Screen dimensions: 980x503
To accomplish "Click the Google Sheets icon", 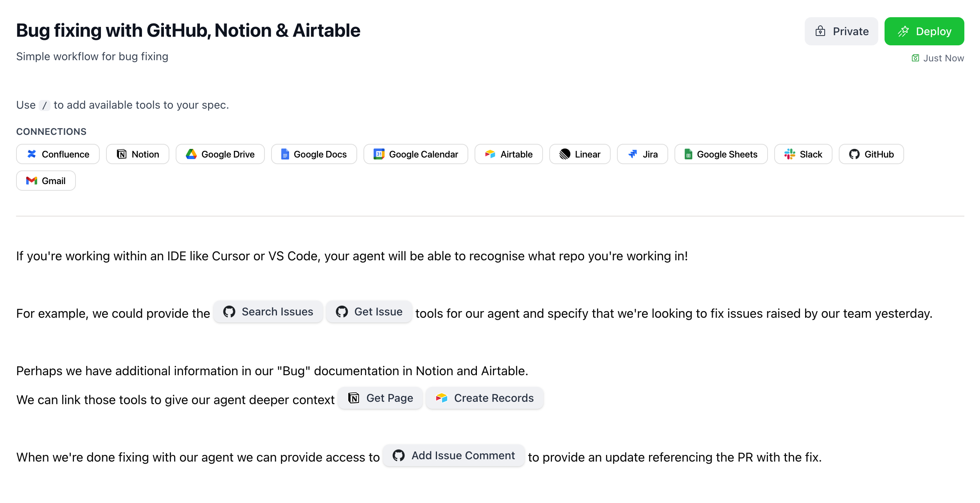I will tap(688, 154).
